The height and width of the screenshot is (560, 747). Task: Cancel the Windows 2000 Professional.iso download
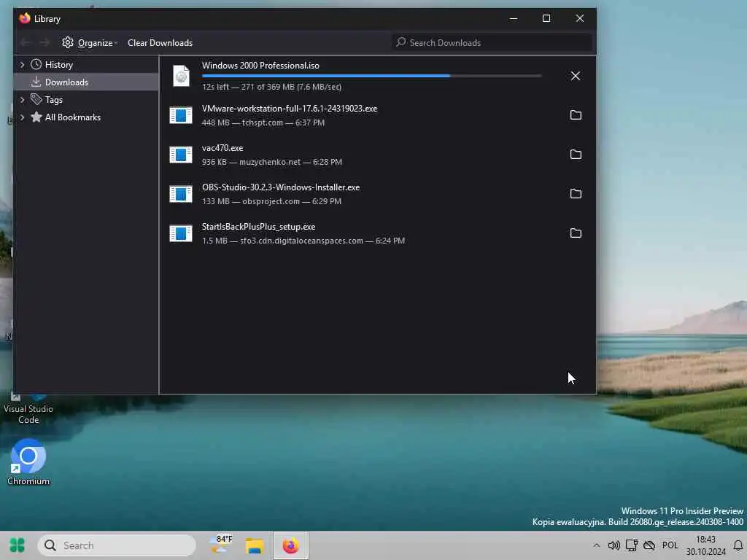point(575,76)
